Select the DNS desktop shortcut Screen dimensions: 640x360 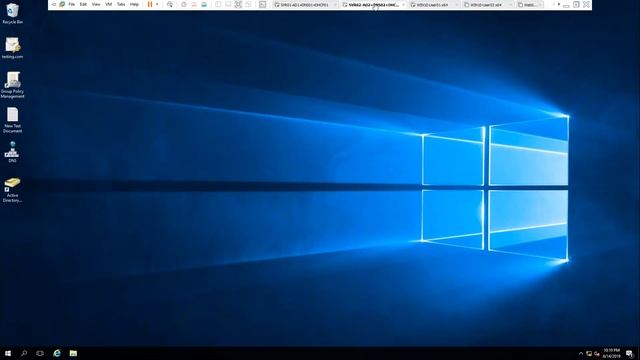click(x=12, y=152)
